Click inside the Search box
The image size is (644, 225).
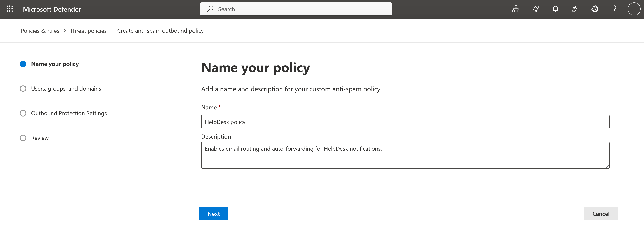tap(296, 9)
